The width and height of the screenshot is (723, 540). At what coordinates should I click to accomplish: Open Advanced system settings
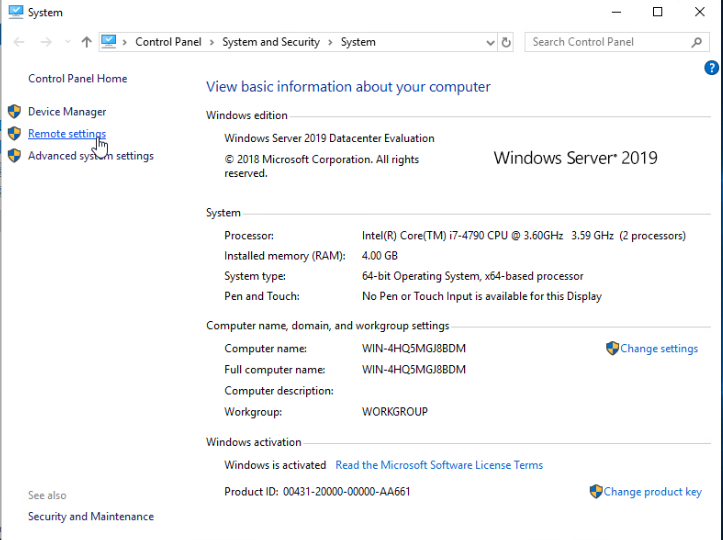[x=91, y=156]
